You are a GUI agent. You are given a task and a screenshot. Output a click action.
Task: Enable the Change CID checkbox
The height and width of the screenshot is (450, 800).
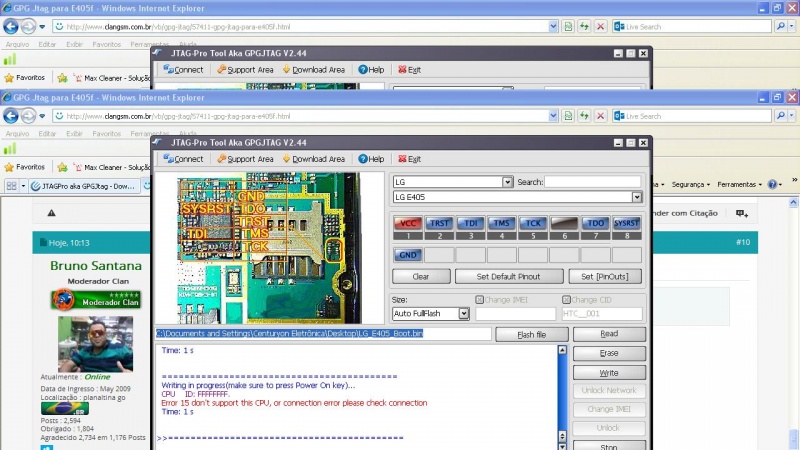click(566, 300)
